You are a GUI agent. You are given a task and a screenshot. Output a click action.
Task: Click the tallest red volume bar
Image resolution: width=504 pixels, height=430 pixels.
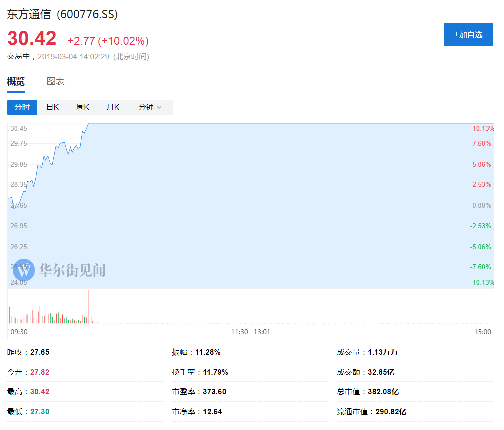pos(89,306)
